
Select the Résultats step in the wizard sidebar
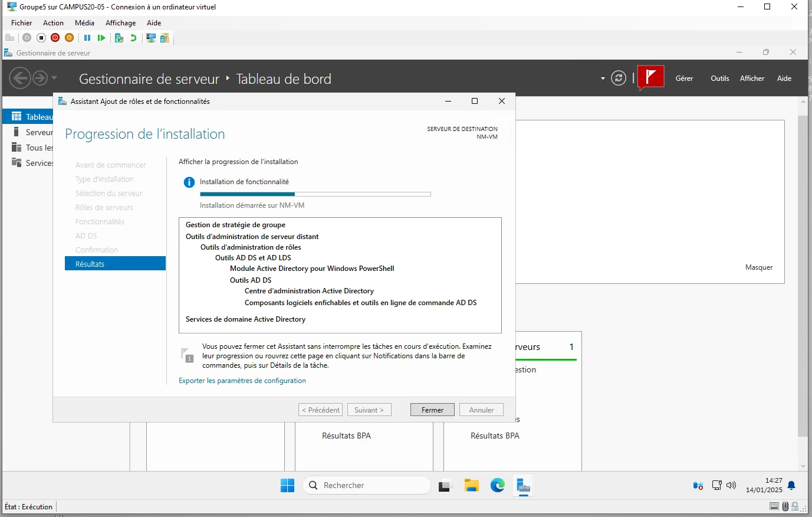pyautogui.click(x=115, y=264)
